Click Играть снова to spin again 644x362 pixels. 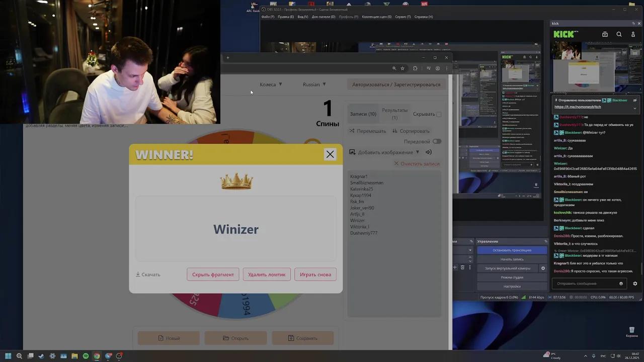(315, 275)
